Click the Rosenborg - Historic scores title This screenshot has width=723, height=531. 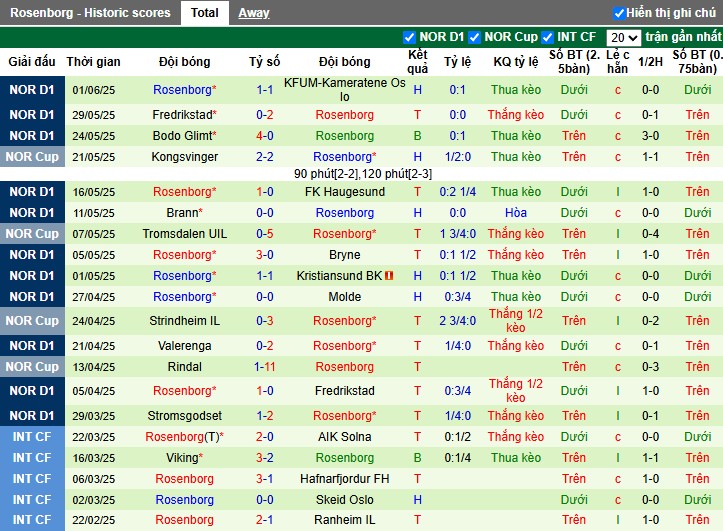click(90, 13)
